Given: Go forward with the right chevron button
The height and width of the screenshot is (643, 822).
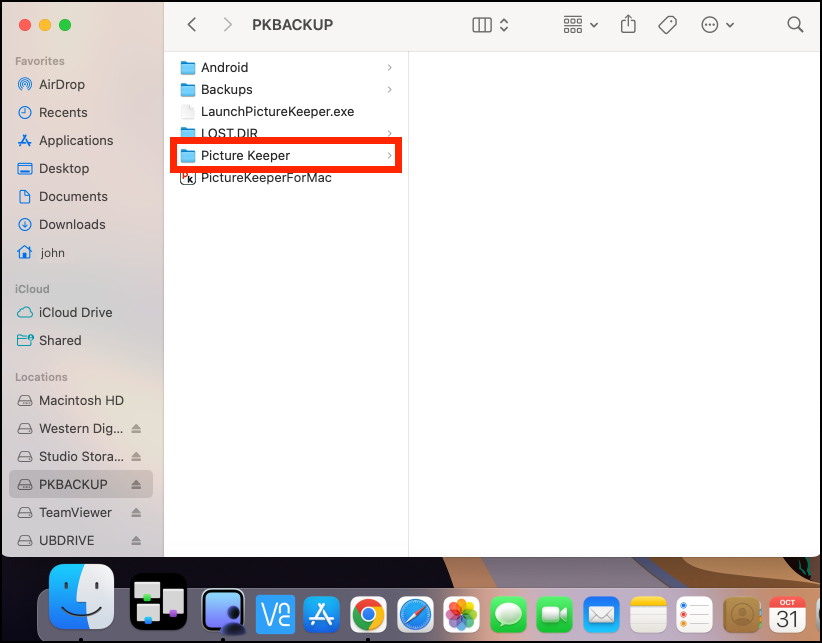Looking at the screenshot, I should [228, 25].
